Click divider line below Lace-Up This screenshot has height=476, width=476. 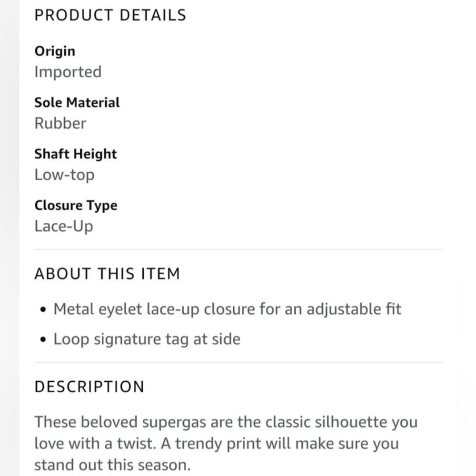pos(238,249)
